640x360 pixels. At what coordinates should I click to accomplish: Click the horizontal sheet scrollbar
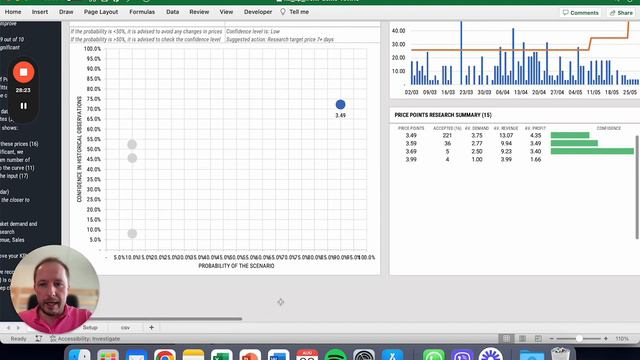tap(167, 319)
